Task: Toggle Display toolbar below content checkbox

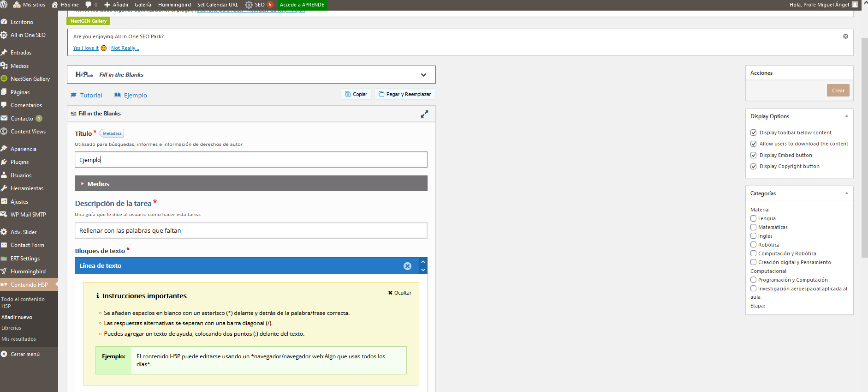Action: coord(753,133)
